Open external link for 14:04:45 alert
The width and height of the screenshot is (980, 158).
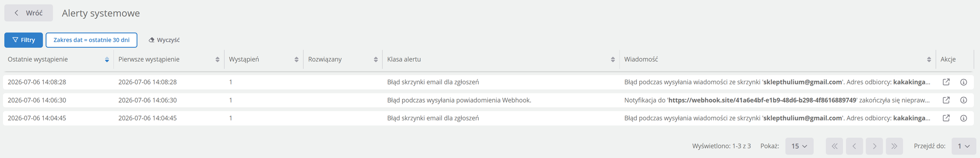(946, 118)
